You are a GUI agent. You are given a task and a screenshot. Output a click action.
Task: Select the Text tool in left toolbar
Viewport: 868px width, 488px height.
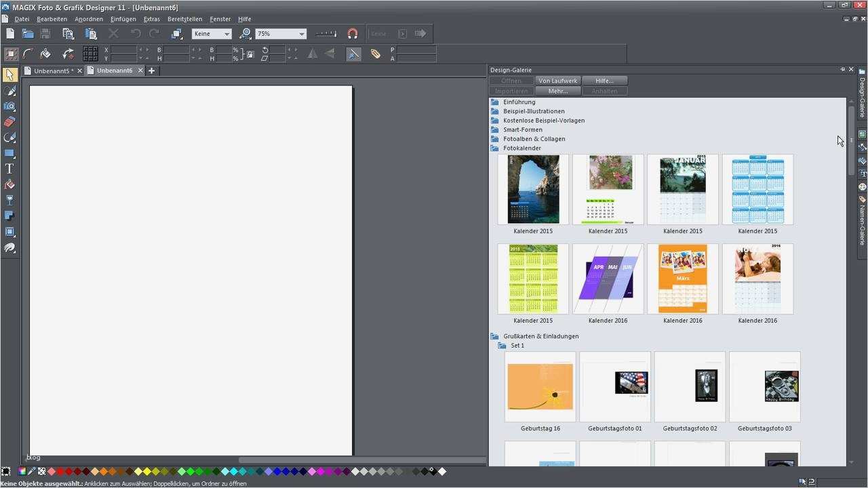click(x=9, y=169)
